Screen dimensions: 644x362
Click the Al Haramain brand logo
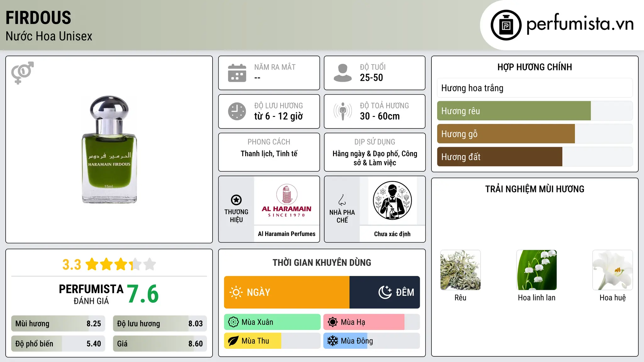(286, 200)
